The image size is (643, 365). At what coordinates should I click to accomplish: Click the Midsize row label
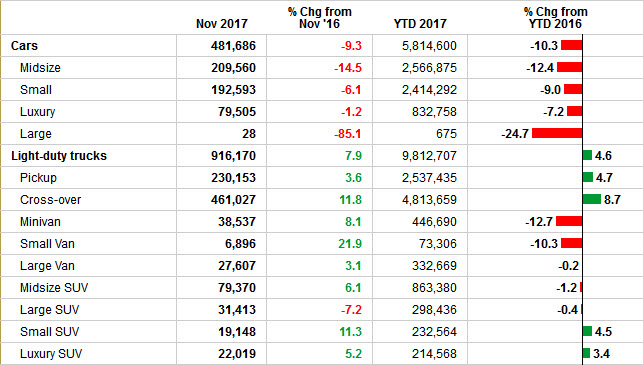[x=40, y=68]
